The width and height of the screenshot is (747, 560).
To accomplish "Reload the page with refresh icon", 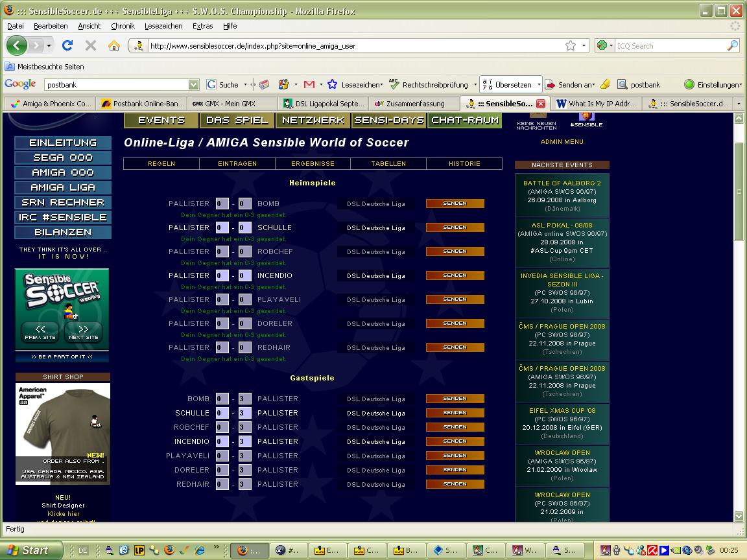I will [67, 45].
